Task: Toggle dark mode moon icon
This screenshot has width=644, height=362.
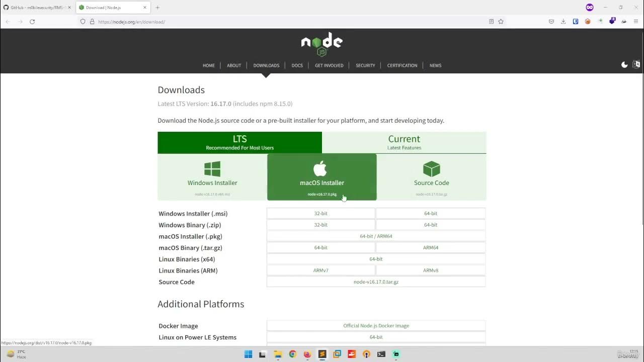Action: coord(624,65)
